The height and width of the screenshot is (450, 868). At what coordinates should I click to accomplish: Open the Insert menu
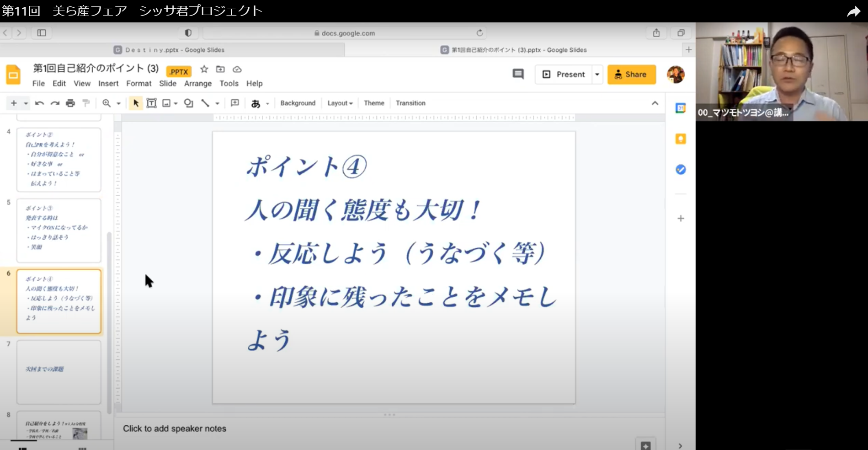[x=108, y=84]
